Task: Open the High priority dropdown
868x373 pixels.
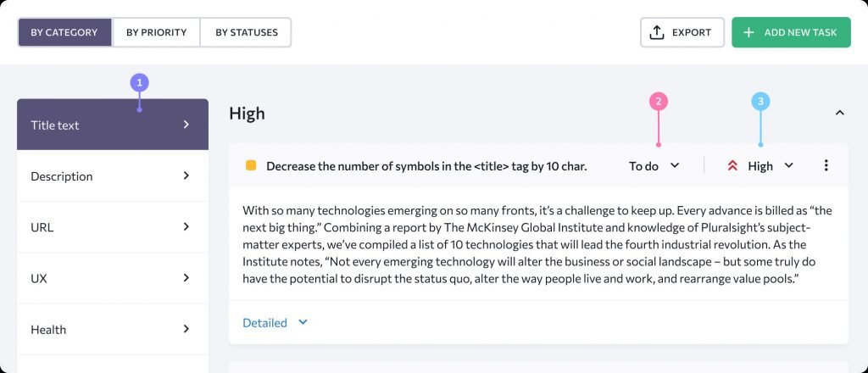Action: click(x=771, y=166)
